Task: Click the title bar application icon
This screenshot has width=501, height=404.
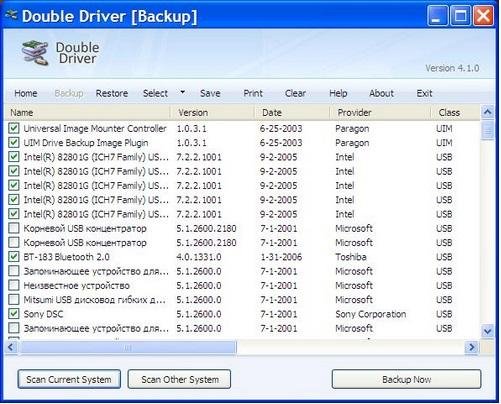Action: pyautogui.click(x=11, y=15)
